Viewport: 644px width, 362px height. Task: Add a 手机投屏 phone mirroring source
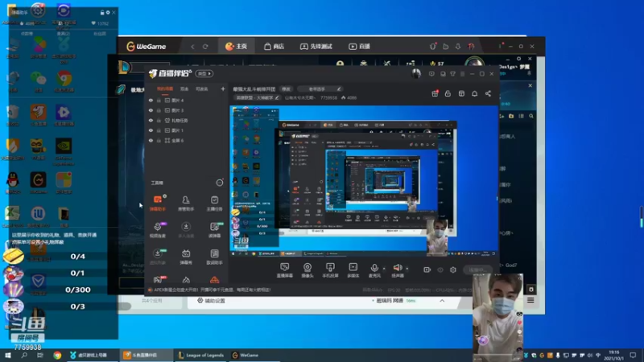(x=330, y=270)
